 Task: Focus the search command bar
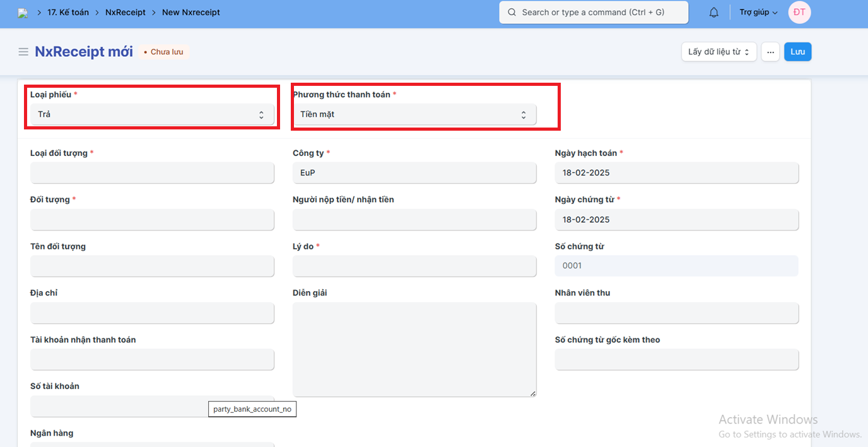(x=593, y=13)
